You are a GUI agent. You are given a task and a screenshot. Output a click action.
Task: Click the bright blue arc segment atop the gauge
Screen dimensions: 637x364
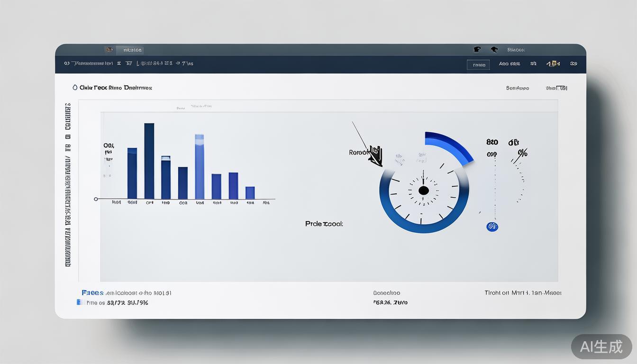450,145
